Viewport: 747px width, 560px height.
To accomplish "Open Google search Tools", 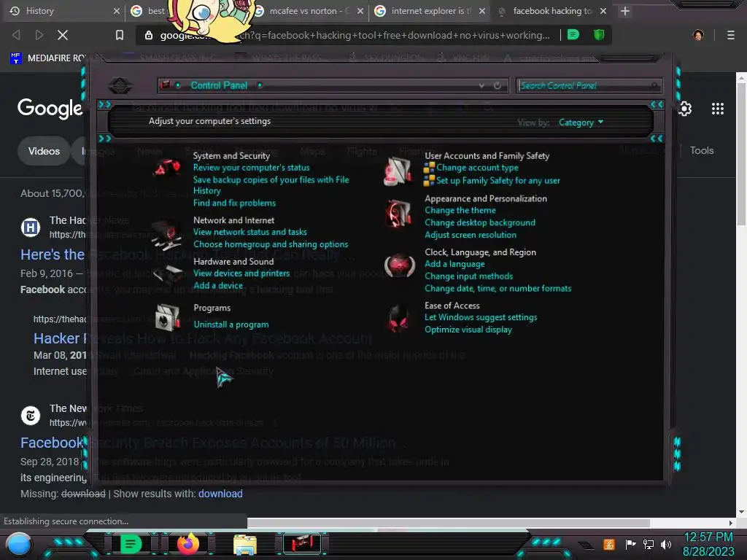I will pyautogui.click(x=702, y=150).
